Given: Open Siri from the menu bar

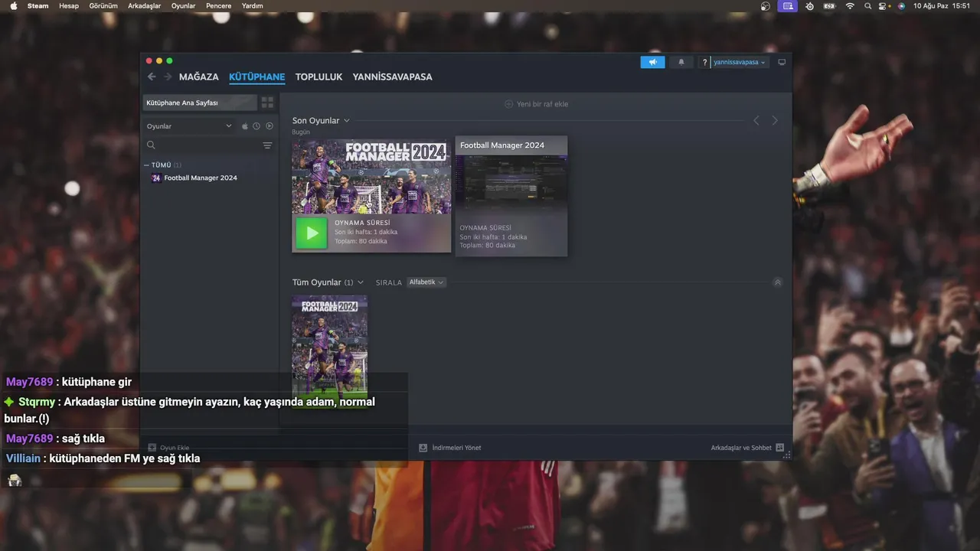Looking at the screenshot, I should (901, 6).
